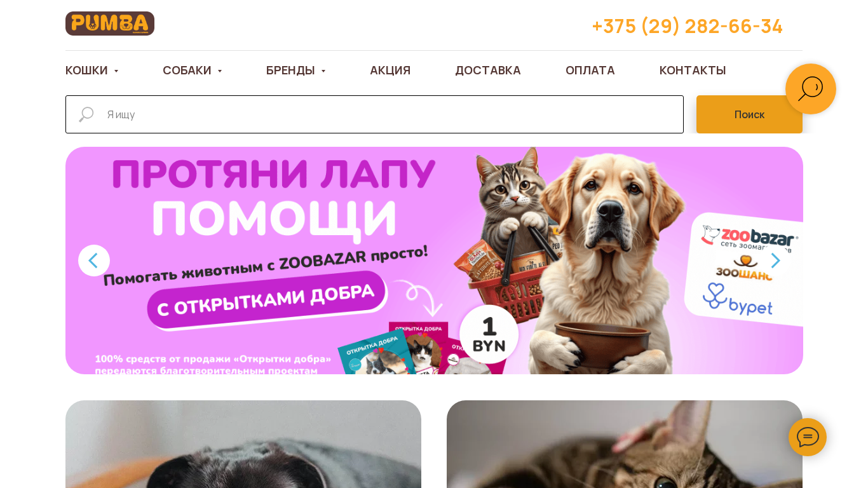Open the Акция menu item
The width and height of the screenshot is (868, 488).
point(390,71)
